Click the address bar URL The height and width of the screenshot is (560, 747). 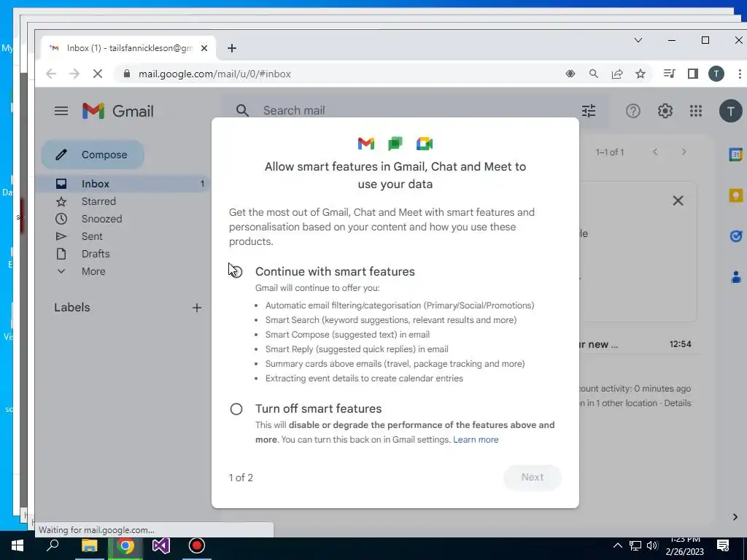214,74
